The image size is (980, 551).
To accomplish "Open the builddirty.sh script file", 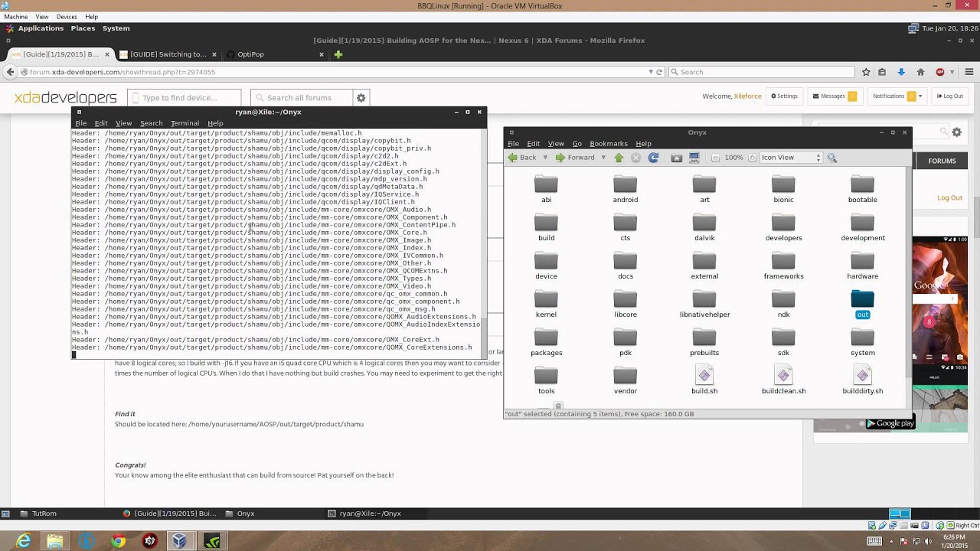I will (862, 380).
